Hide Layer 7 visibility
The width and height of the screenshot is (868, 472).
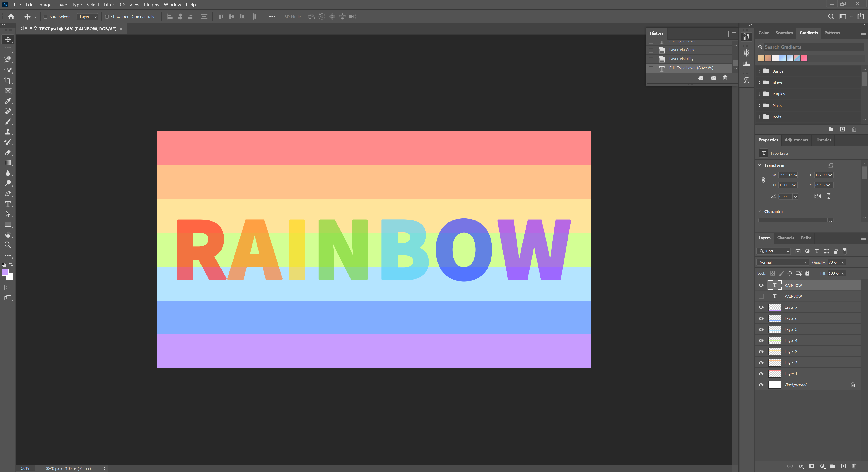pyautogui.click(x=761, y=307)
